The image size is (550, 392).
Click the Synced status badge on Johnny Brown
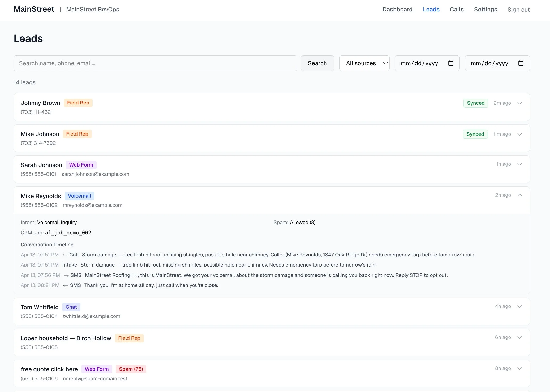click(x=475, y=103)
